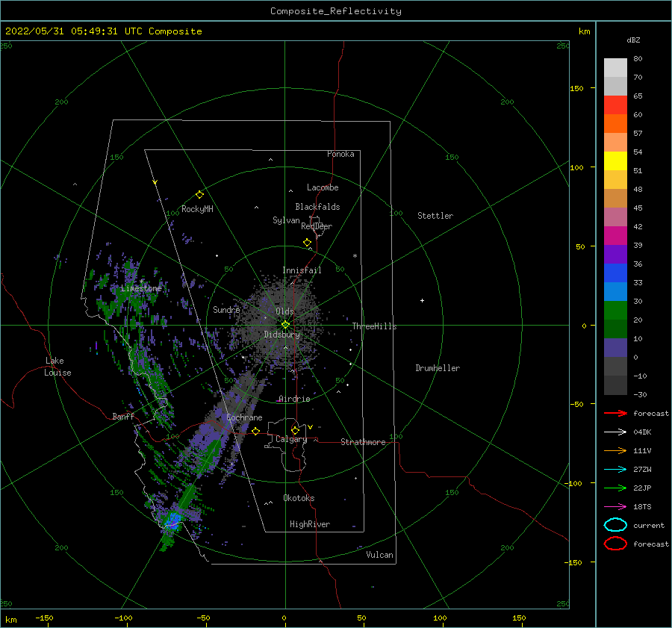Select the purple 39 dBZ color swatch

pos(615,254)
